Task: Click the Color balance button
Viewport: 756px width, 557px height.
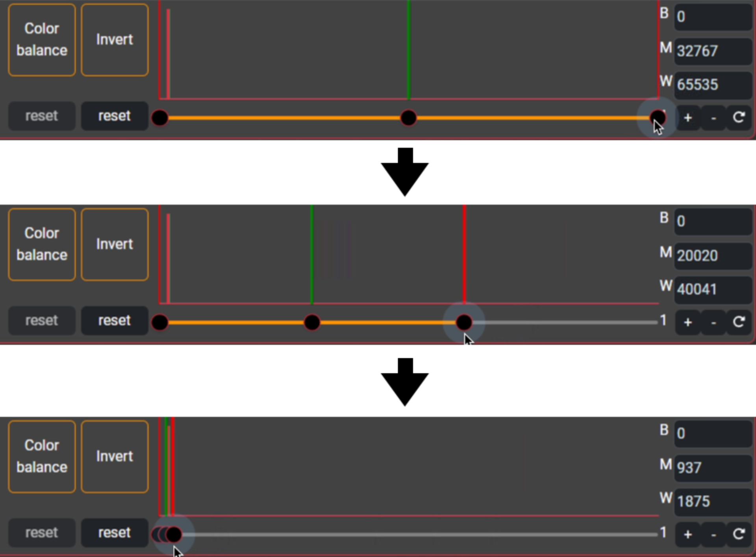Action: [41, 39]
